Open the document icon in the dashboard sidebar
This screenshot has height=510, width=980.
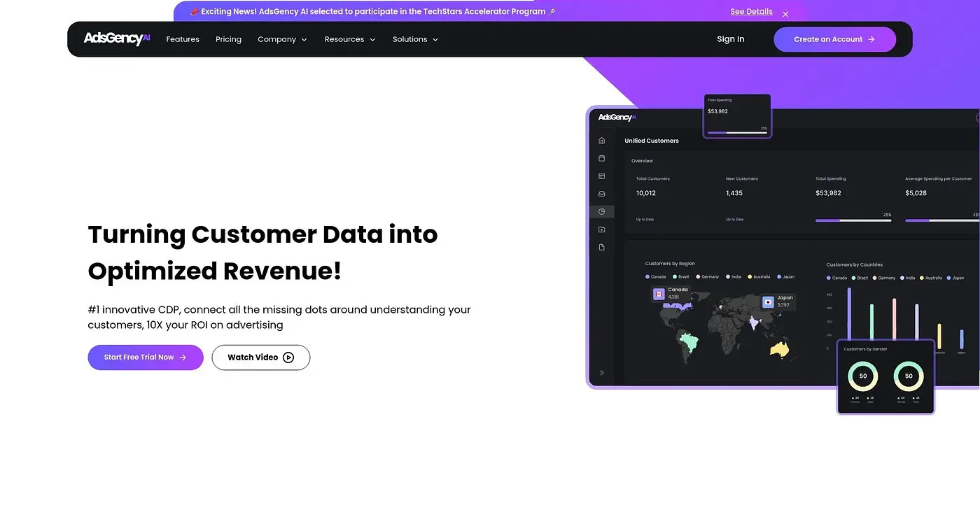click(601, 248)
